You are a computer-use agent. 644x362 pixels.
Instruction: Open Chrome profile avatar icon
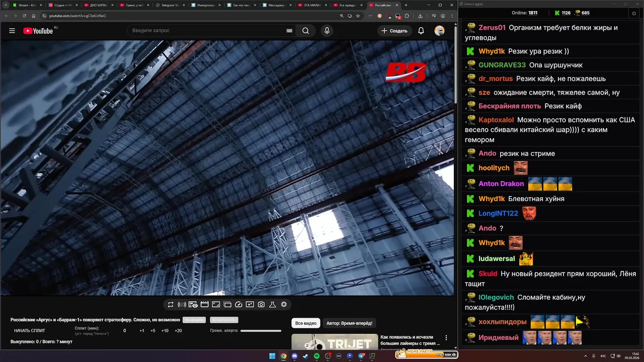click(443, 16)
